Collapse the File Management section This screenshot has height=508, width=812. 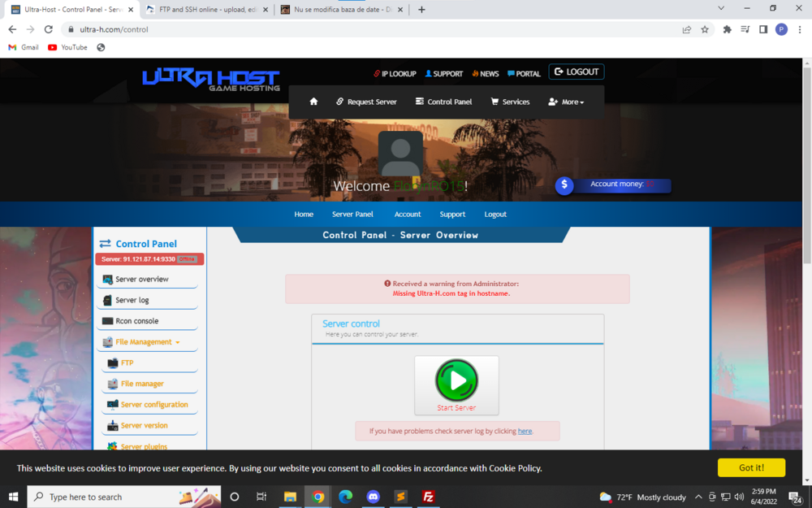click(147, 342)
